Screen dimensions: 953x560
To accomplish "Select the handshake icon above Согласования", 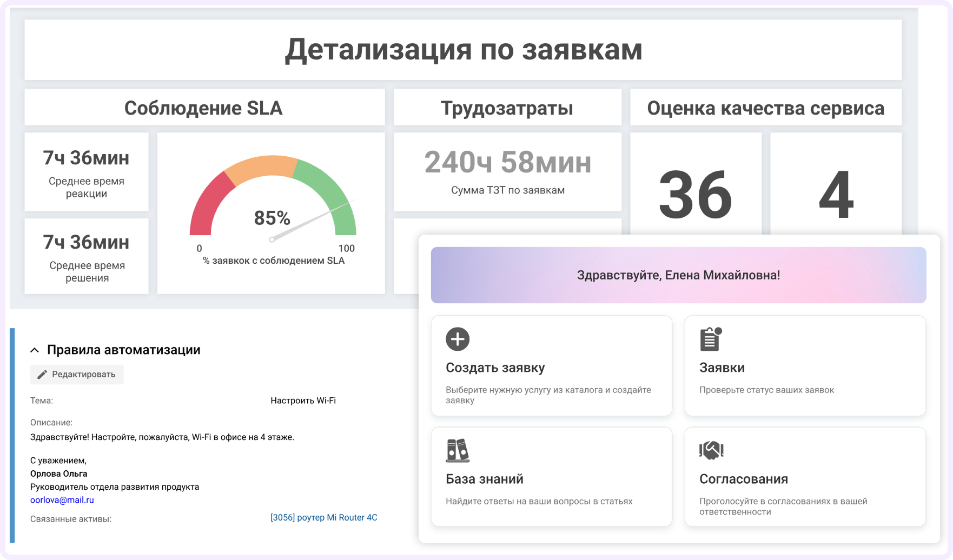I will (712, 449).
